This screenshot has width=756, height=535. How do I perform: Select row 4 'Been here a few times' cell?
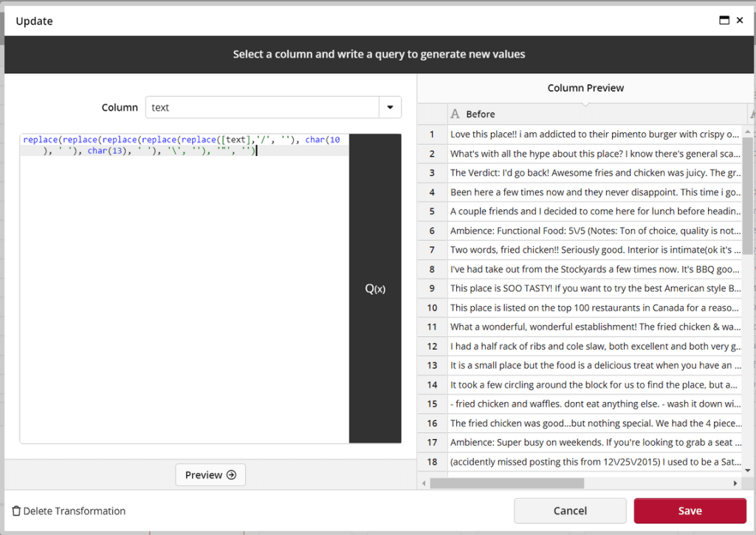(595, 192)
